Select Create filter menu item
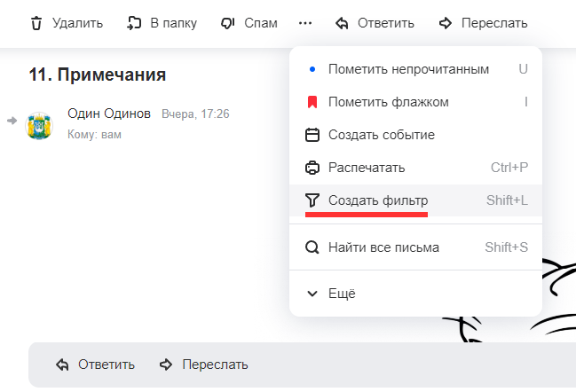The height and width of the screenshot is (392, 576). pyautogui.click(x=377, y=200)
